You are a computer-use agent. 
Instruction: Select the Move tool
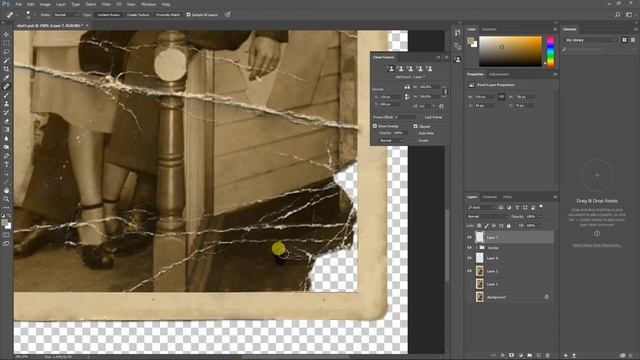click(x=6, y=35)
